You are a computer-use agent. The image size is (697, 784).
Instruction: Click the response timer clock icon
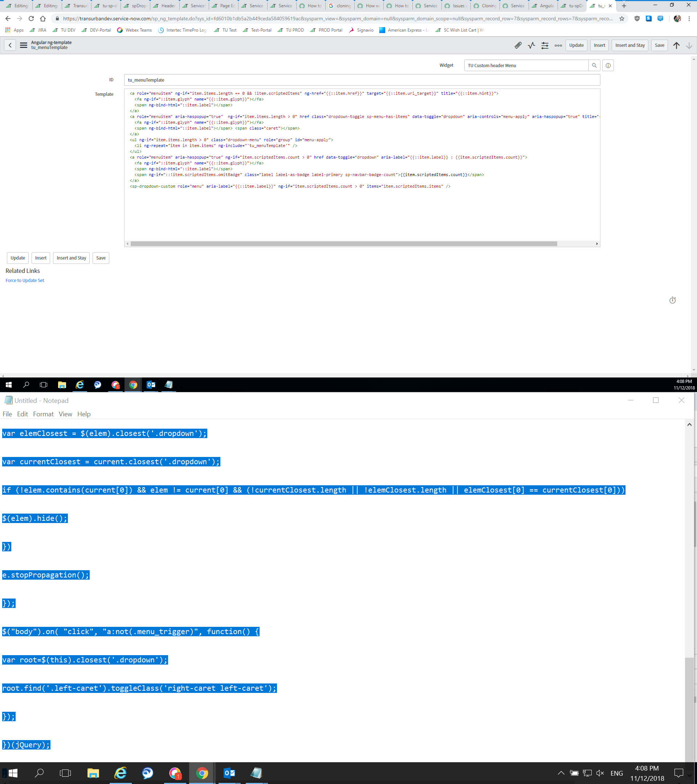[x=672, y=300]
